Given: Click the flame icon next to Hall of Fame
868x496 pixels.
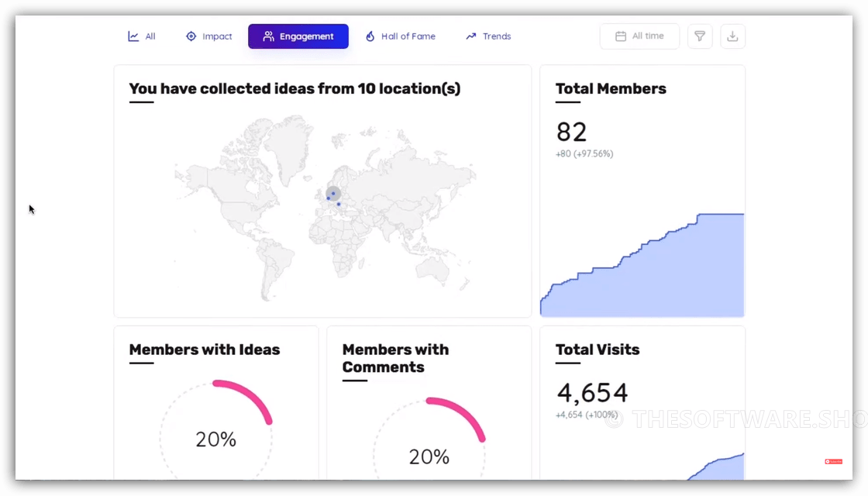Looking at the screenshot, I should [370, 36].
